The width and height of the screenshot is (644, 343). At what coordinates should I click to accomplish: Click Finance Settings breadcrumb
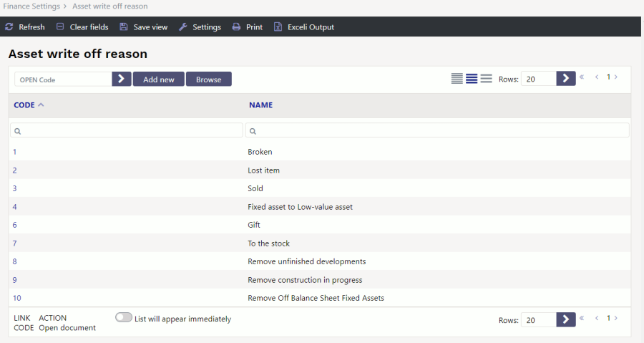[31, 6]
